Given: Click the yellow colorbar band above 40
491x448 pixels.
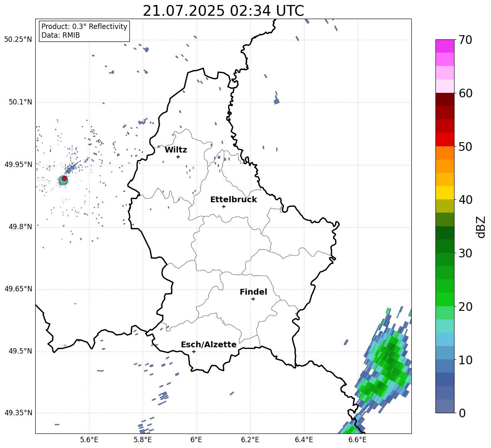Looking at the screenshot, I should [x=445, y=193].
